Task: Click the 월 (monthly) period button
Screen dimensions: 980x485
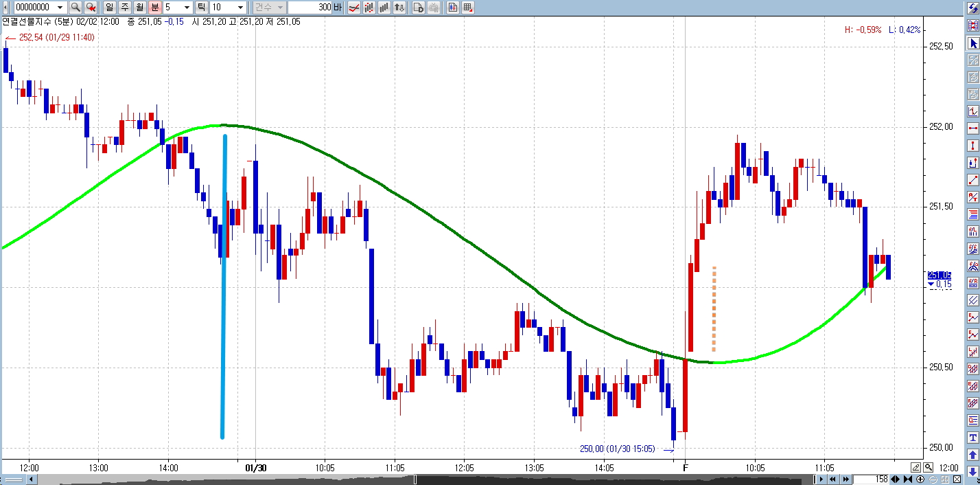Action: pyautogui.click(x=139, y=8)
